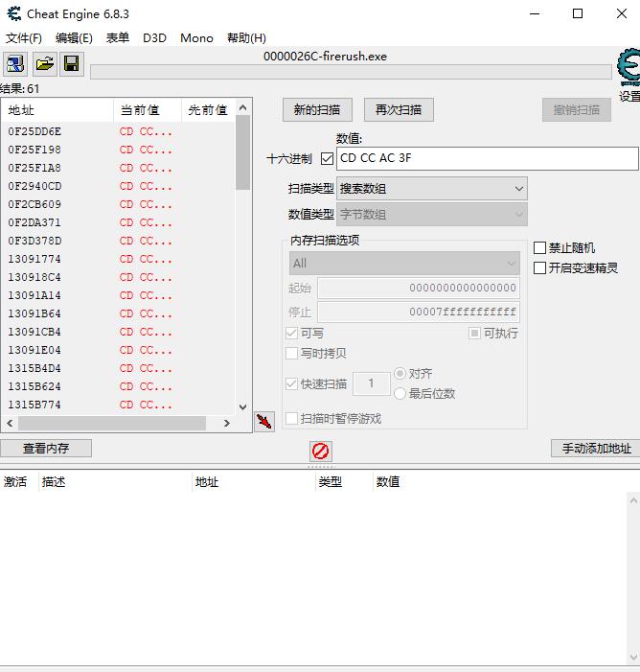Toggle the 写时拷贝 checkbox
The height and width of the screenshot is (672, 640).
(291, 353)
